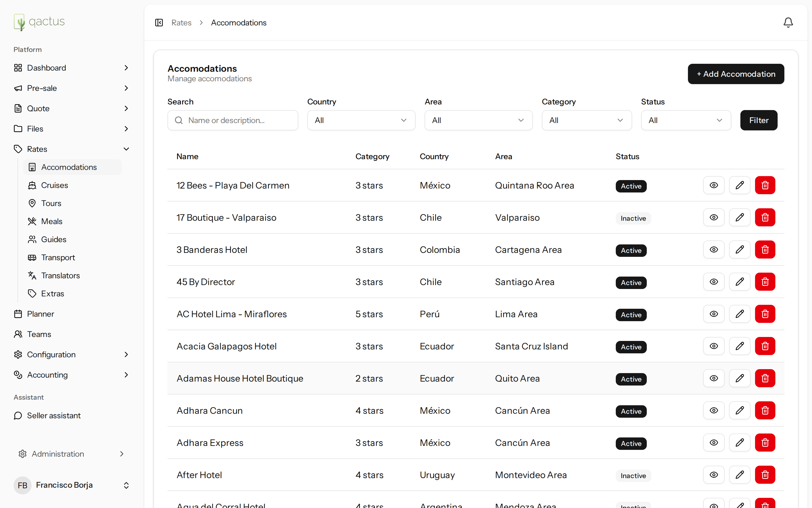View AC Hotel Lima - Miraflores details
Image resolution: width=812 pixels, height=508 pixels.
click(714, 314)
